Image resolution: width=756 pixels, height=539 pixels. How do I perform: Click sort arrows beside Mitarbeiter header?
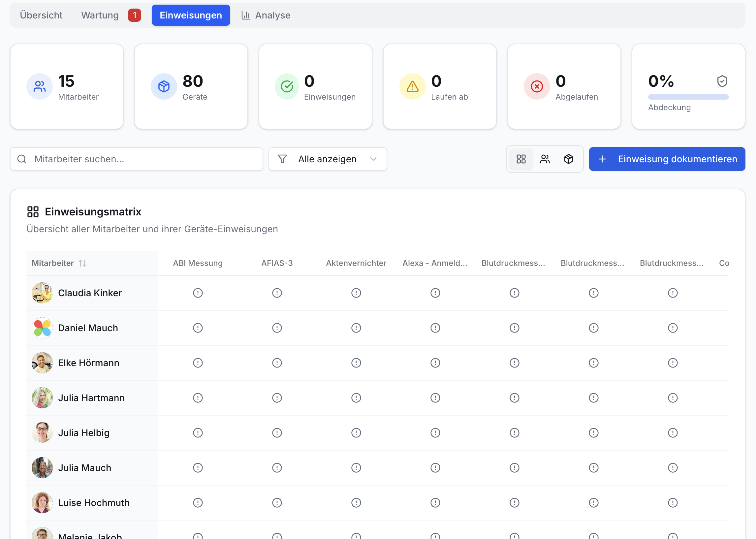tap(82, 263)
